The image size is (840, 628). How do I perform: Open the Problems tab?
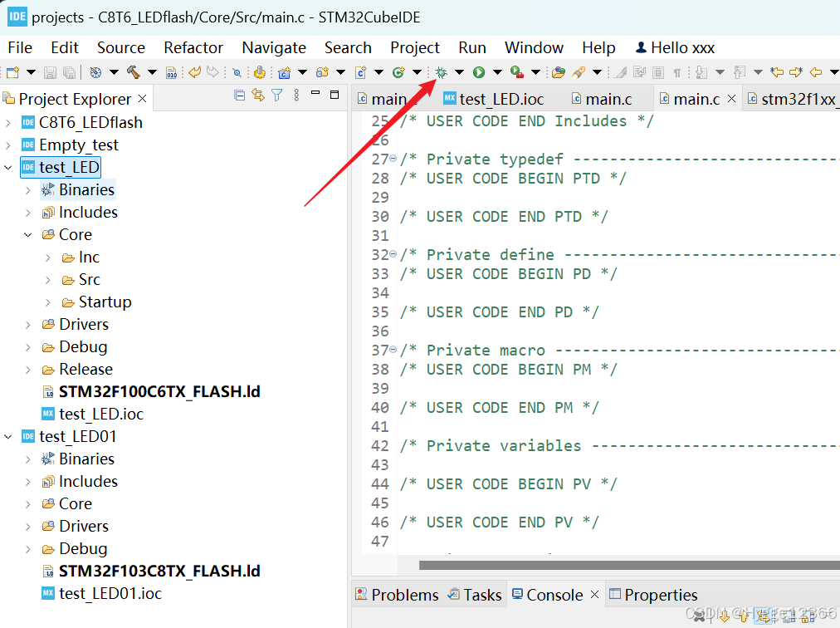pyautogui.click(x=397, y=595)
